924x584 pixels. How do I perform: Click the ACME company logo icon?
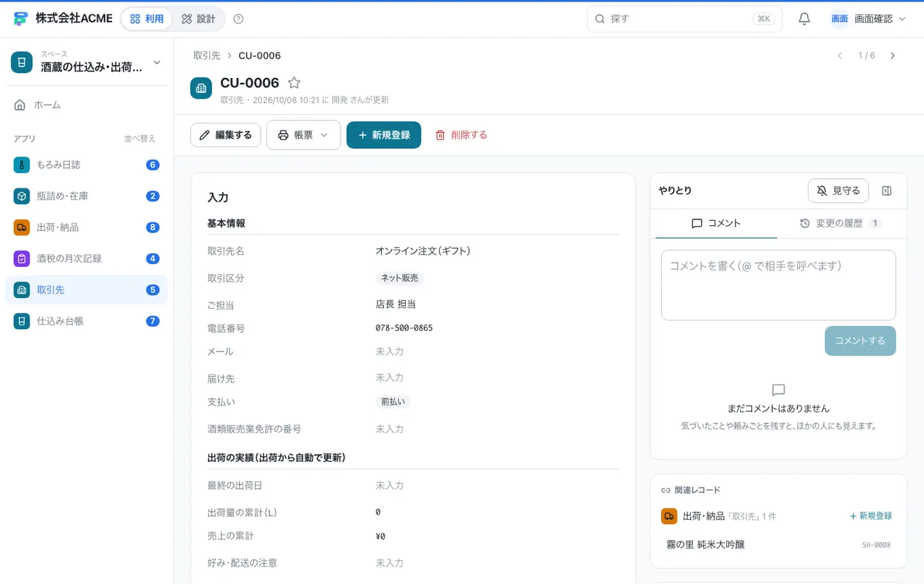click(20, 19)
